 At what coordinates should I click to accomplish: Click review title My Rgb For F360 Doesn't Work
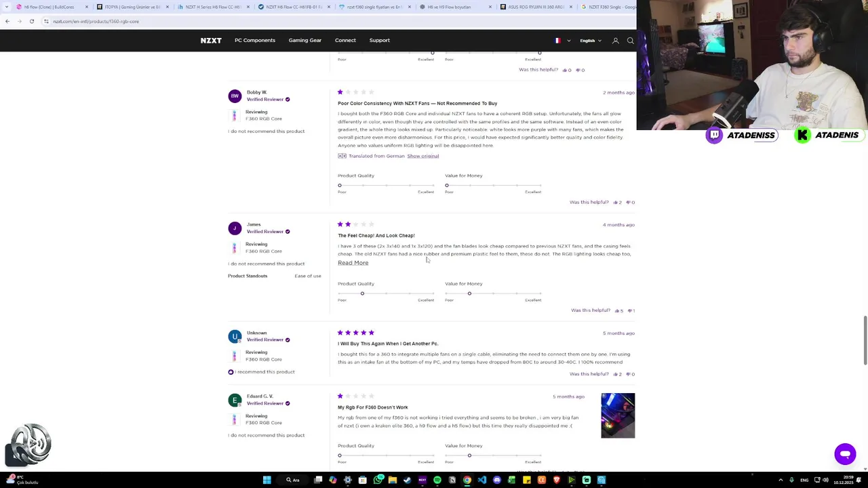pos(373,407)
